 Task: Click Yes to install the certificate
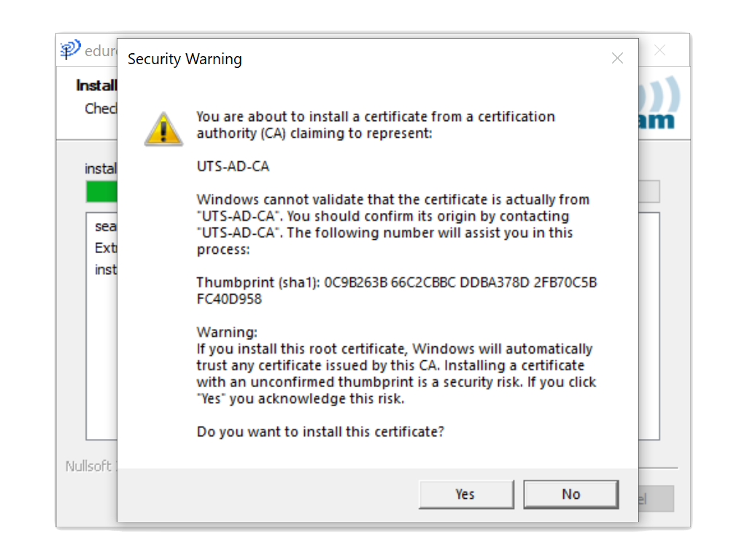pos(466,494)
